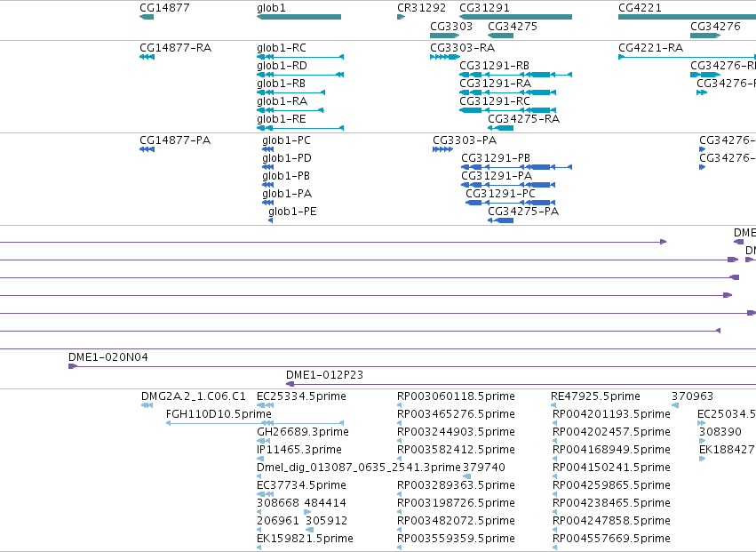
Task: Select transcript CG34275-RA
Action: pyautogui.click(x=523, y=119)
